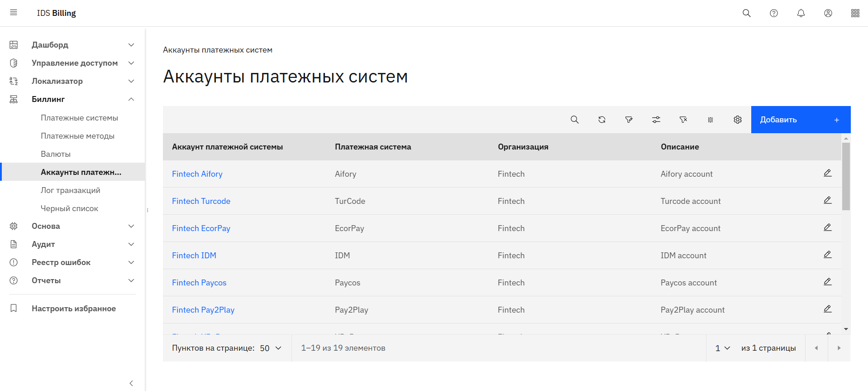Screen dimensions: 868x391
Task: Refresh the payment accounts table
Action: (x=601, y=120)
